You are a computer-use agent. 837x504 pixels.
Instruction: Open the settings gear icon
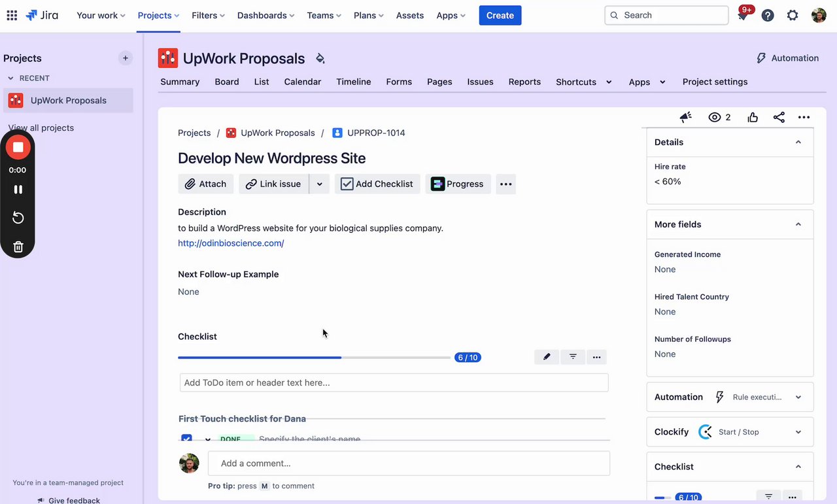(793, 15)
